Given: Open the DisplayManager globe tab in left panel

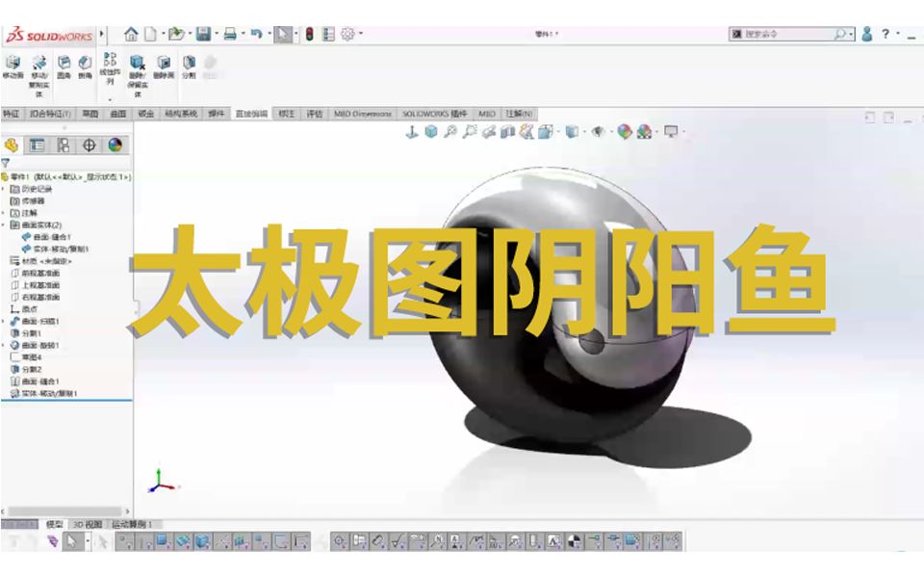Looking at the screenshot, I should (x=114, y=144).
